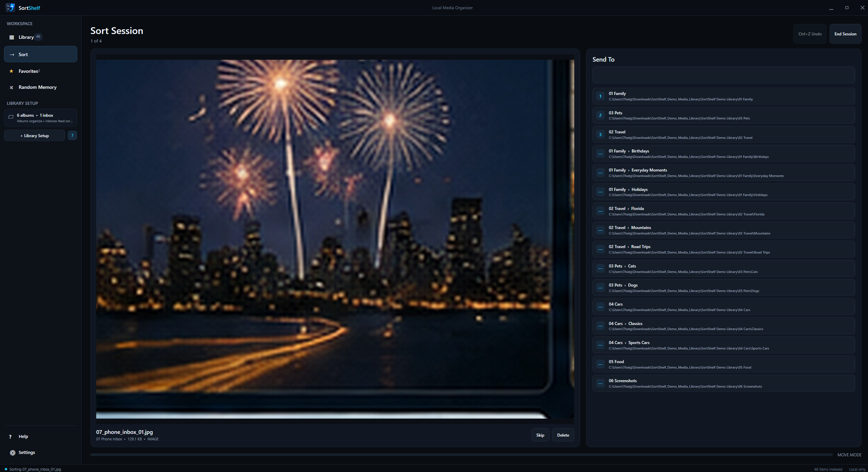The image size is (868, 472).
Task: Click the Random Memory shuffle icon
Action: pos(12,87)
